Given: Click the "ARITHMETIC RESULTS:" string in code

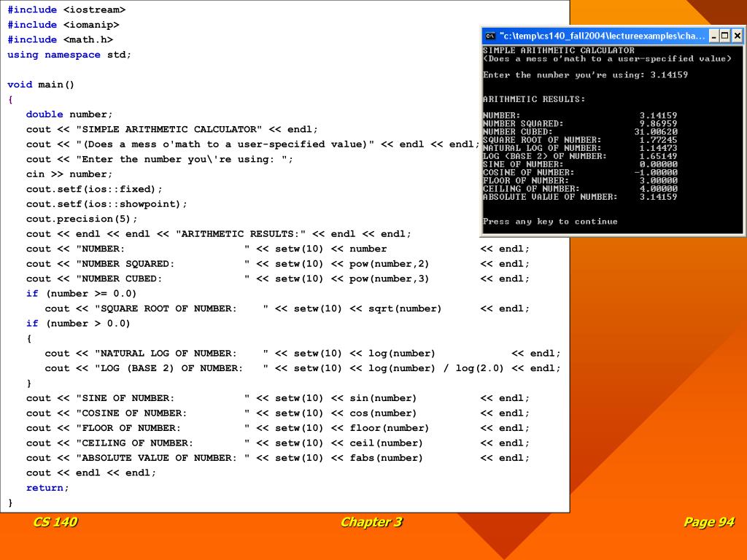Looking at the screenshot, I should pos(241,234).
